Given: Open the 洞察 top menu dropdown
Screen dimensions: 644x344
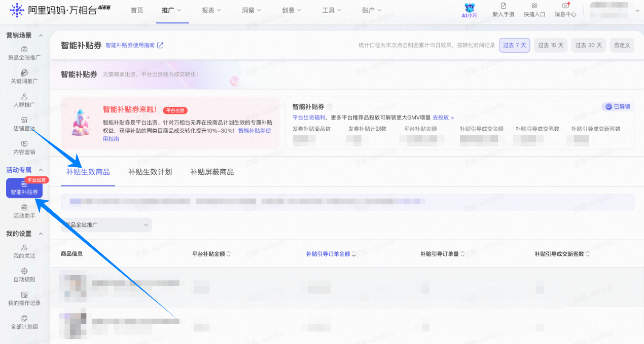Looking at the screenshot, I should 252,10.
